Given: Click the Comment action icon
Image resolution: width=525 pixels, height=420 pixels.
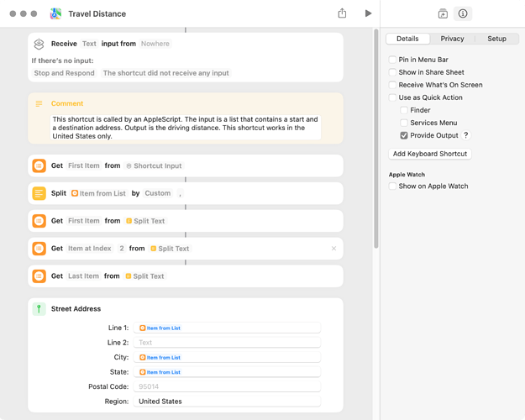Looking at the screenshot, I should click(39, 103).
